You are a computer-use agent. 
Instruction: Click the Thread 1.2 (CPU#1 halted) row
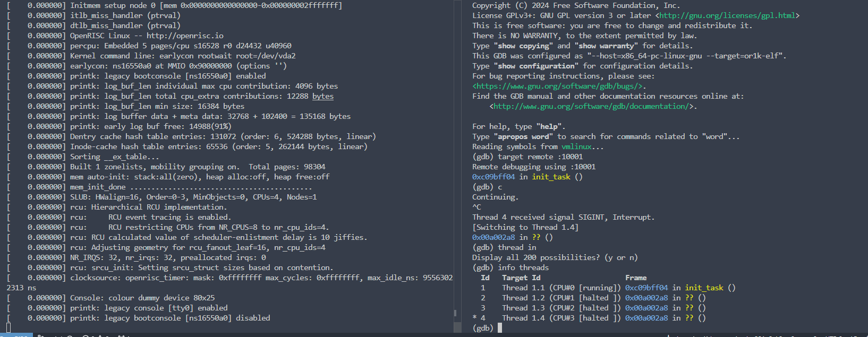point(589,298)
